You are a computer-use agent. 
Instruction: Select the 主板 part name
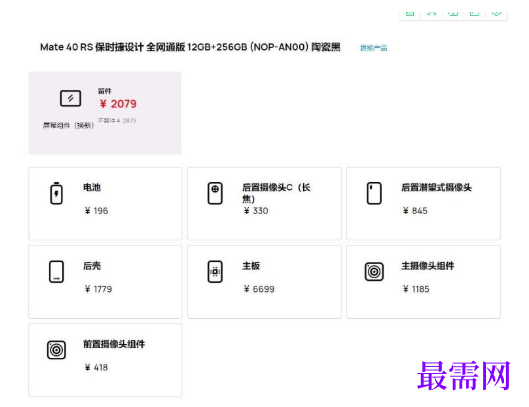[x=251, y=266]
